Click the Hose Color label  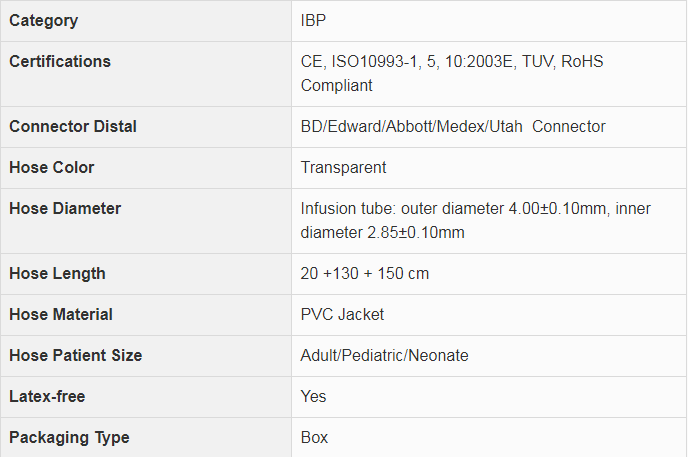[x=51, y=167]
